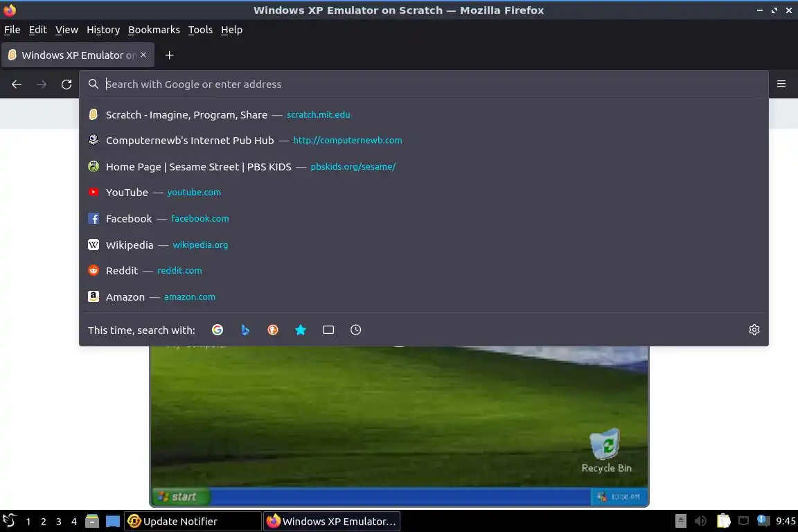The image size is (798, 532).
Task: Open the Tools menu
Action: coord(200,30)
